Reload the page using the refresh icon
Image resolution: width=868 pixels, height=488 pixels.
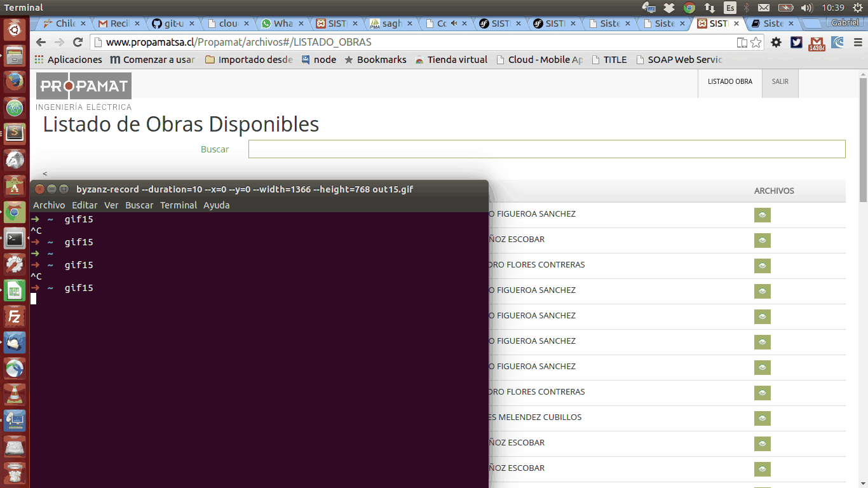(x=78, y=43)
